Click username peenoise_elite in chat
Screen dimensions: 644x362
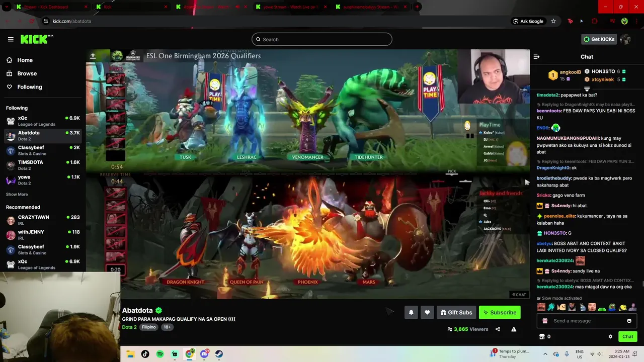click(559, 216)
